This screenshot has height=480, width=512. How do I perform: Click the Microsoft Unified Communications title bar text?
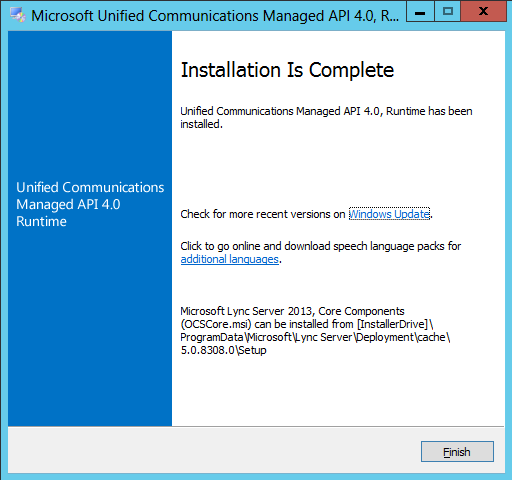click(x=215, y=16)
